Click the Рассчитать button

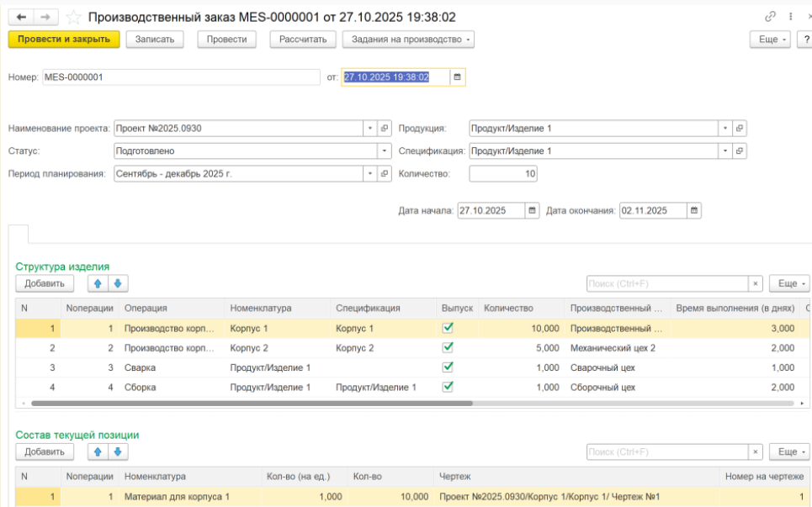point(303,40)
